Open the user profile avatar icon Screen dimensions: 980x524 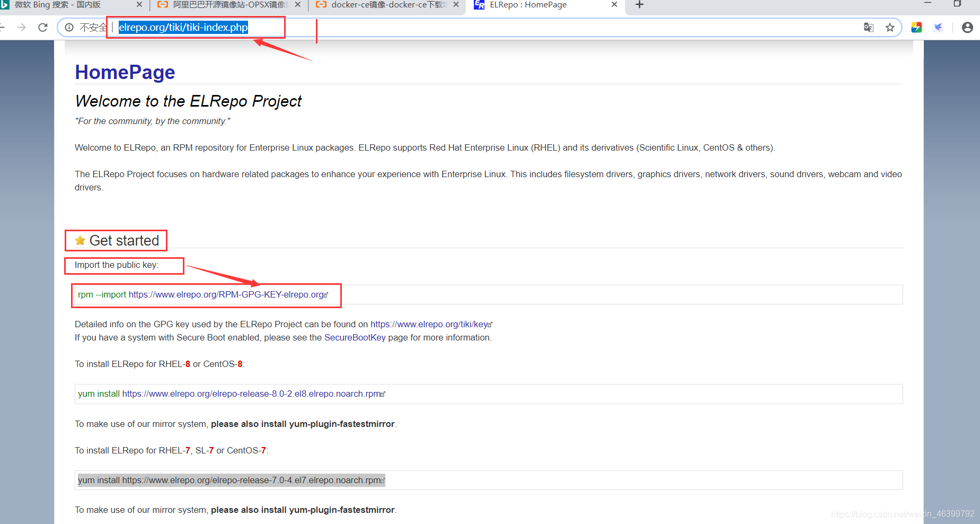[967, 28]
